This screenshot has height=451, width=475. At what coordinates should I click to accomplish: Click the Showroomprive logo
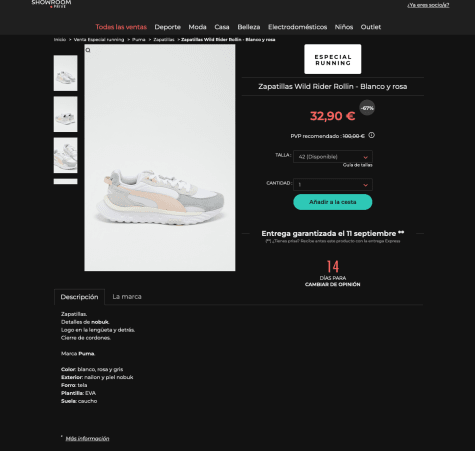click(51, 4)
